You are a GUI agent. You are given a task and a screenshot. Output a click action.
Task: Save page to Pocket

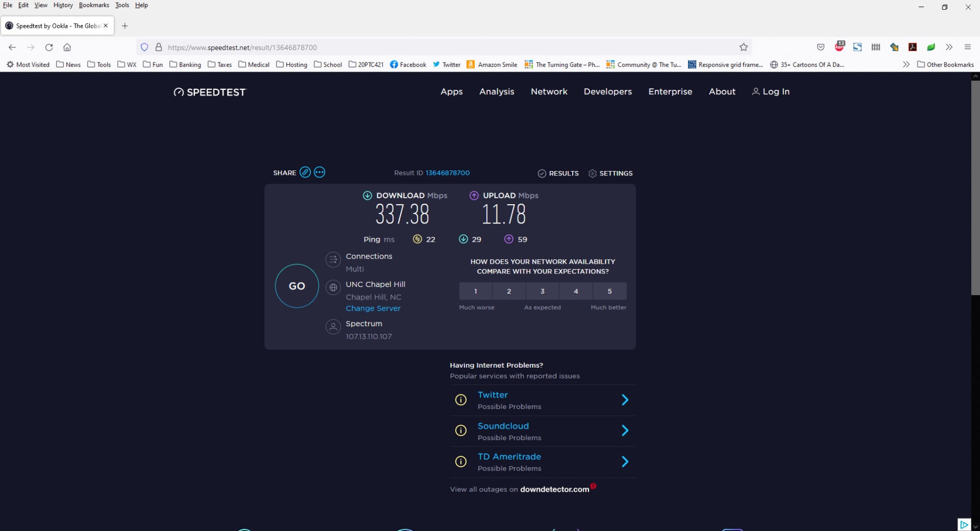[x=820, y=47]
